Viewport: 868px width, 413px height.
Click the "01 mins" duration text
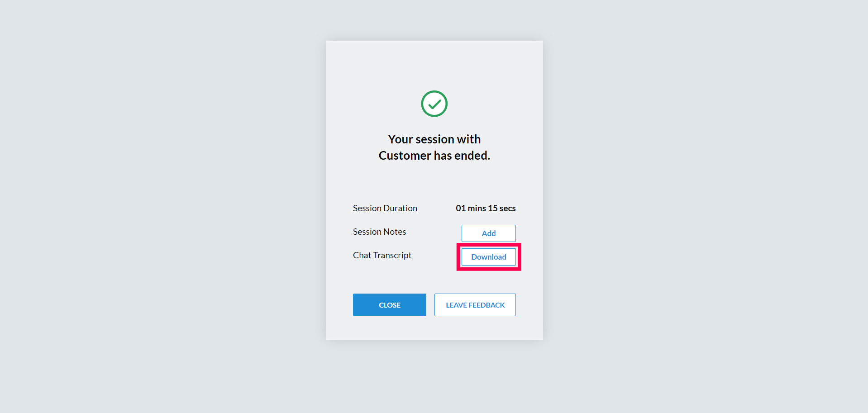(x=471, y=208)
